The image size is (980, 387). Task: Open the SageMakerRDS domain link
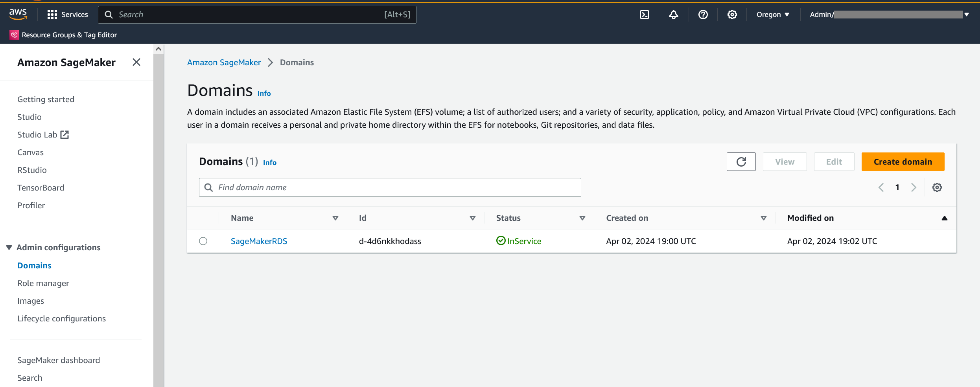point(259,241)
